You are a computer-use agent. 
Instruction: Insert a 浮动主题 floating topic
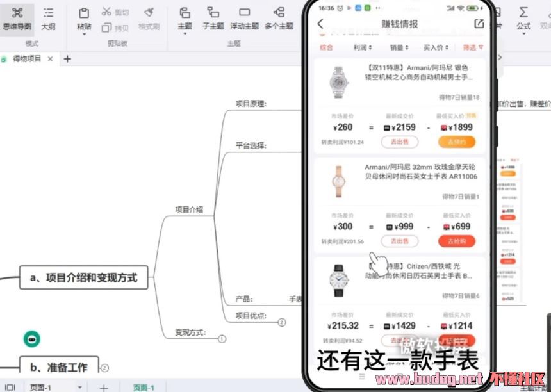coord(244,19)
